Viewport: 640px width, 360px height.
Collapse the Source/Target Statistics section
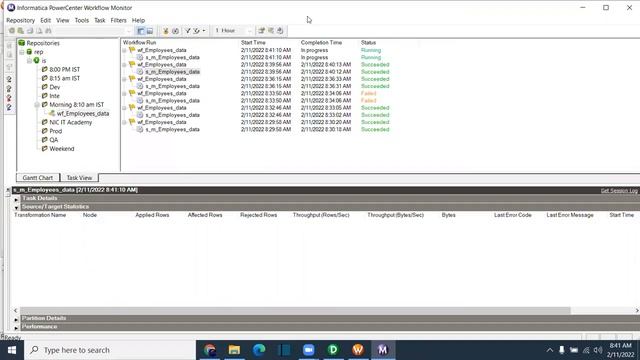[x=16, y=207]
